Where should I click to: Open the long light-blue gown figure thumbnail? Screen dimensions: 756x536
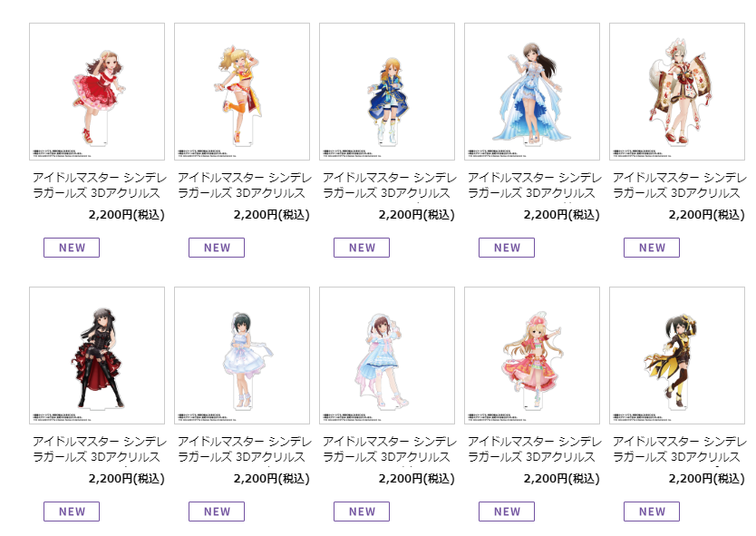tap(532, 92)
